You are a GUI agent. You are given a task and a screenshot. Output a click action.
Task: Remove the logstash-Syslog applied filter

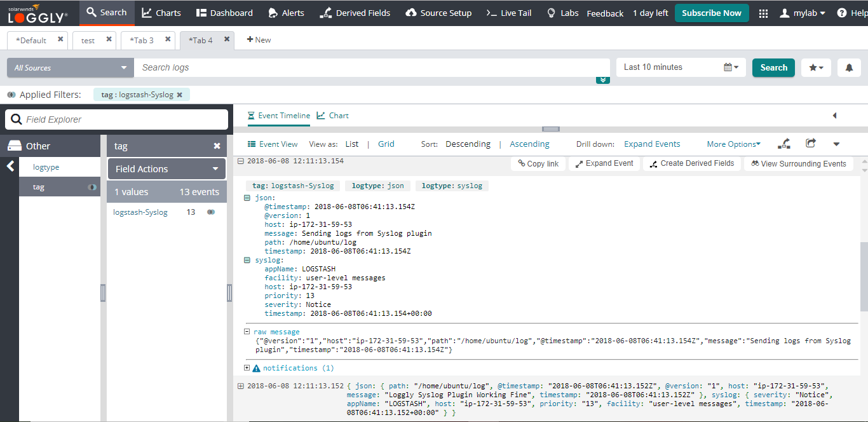coord(179,95)
